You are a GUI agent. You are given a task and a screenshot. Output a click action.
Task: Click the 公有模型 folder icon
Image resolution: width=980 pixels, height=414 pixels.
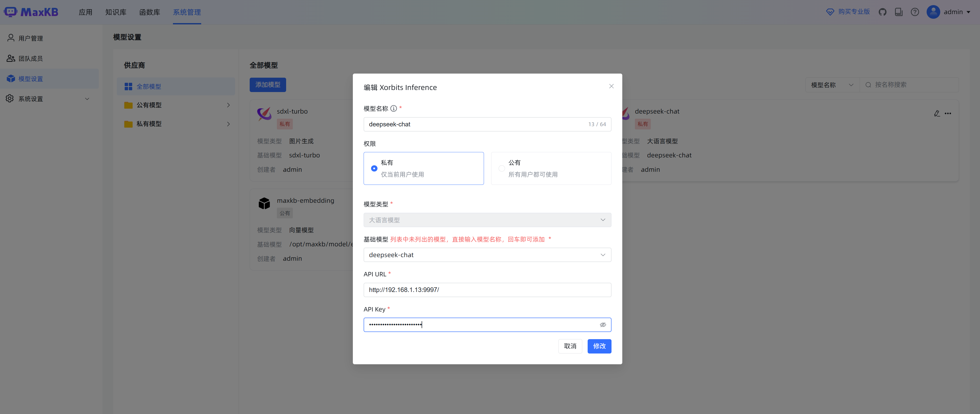tap(128, 105)
